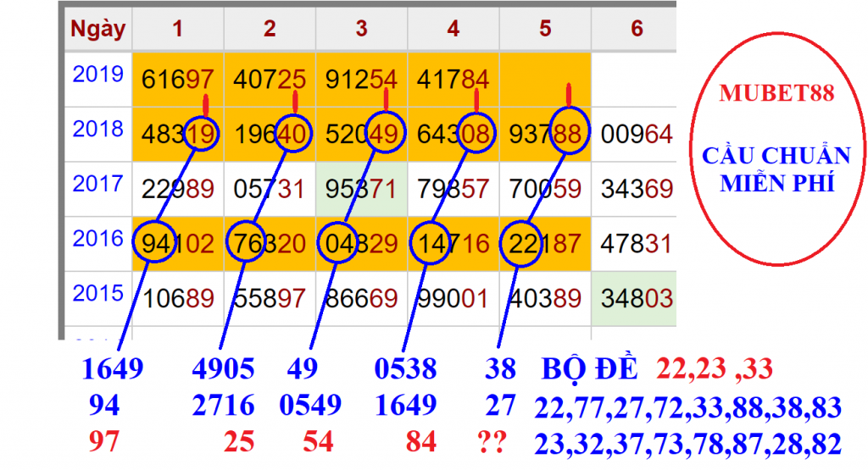
Task: Open the 2017 year link
Action: pyautogui.click(x=97, y=184)
